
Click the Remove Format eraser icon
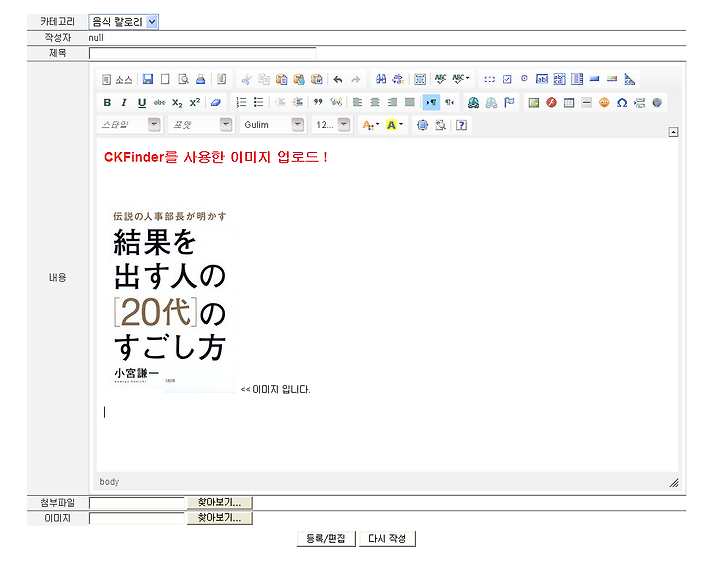pos(216,102)
